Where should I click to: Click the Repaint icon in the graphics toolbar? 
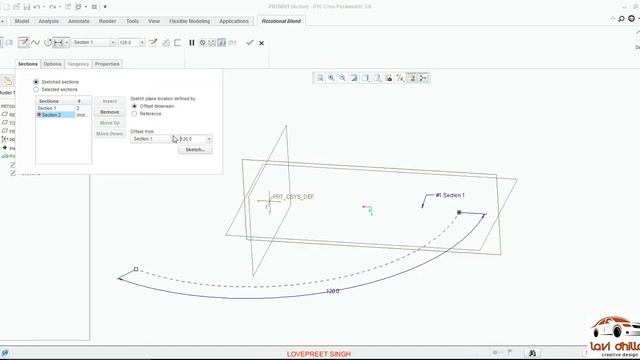pos(354,78)
